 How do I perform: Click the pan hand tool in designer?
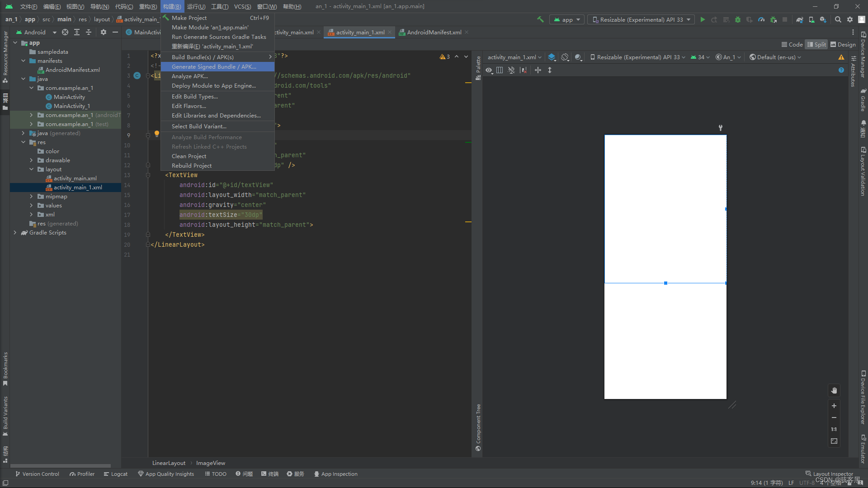pos(834,390)
